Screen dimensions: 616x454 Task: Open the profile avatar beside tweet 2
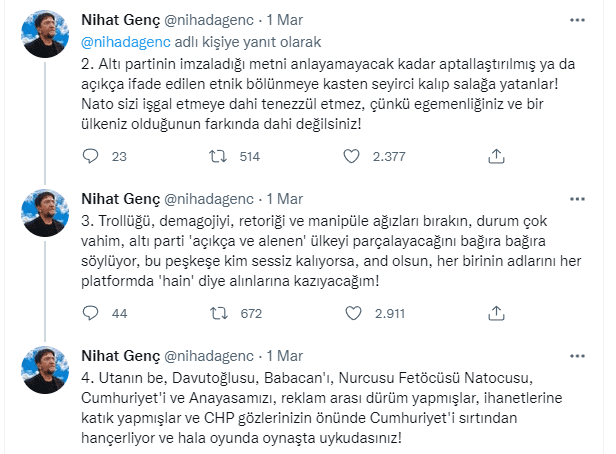coord(45,35)
